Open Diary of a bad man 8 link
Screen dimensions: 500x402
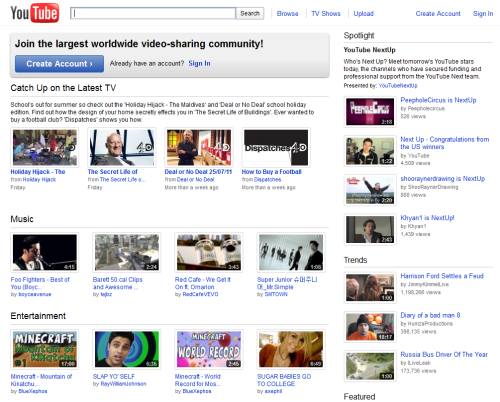pos(430,315)
